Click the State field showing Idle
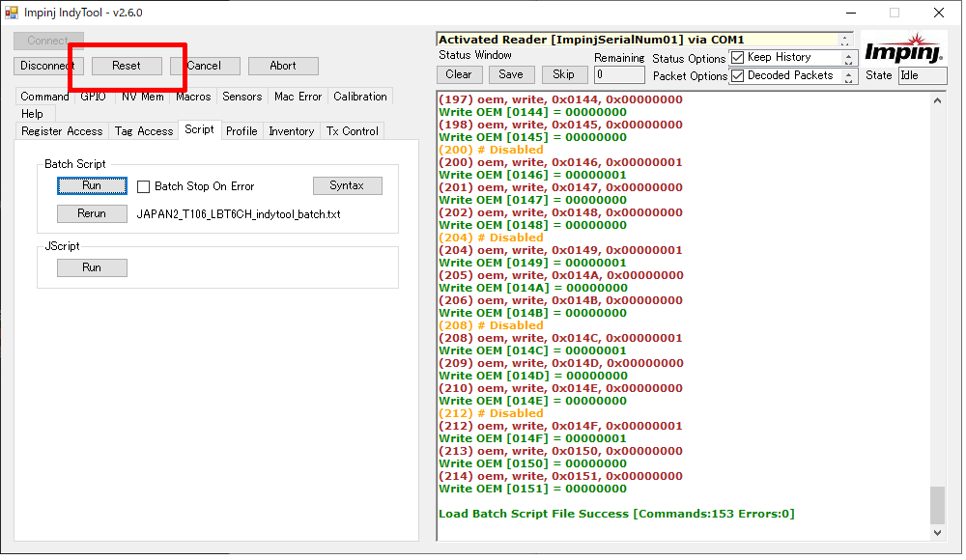 point(923,75)
